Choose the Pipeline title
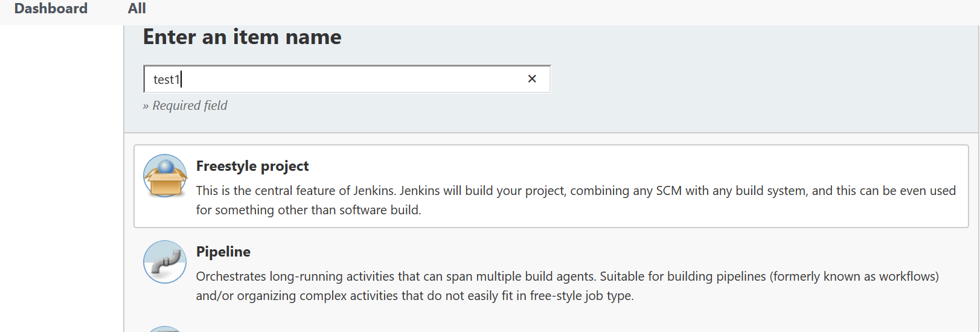 tap(223, 252)
